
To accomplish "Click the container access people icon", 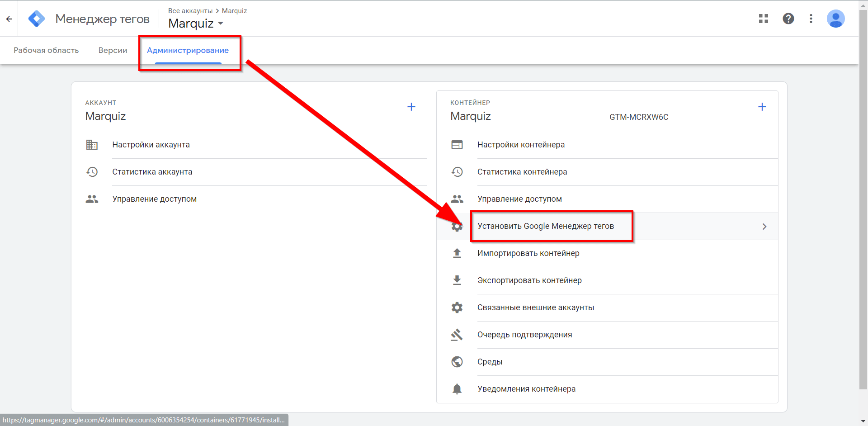I will [457, 199].
